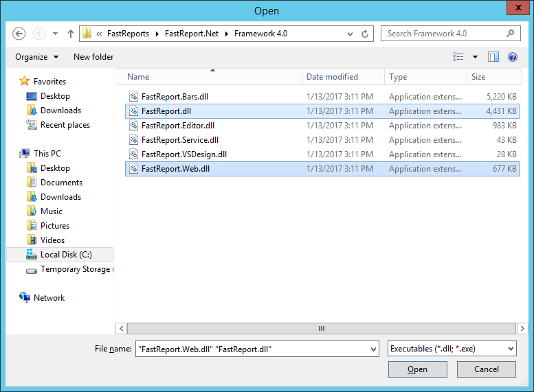The image size is (534, 392).
Task: Open the Music folder
Action: [51, 211]
